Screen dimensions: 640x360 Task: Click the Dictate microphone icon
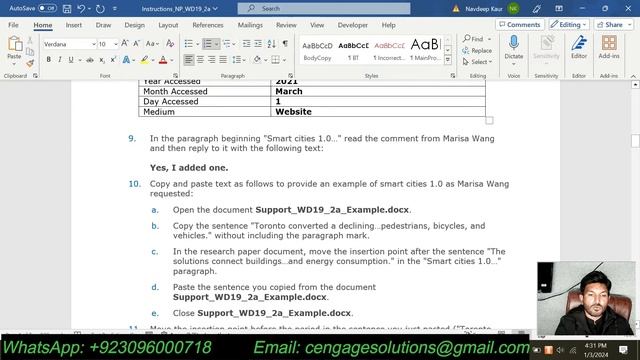(x=513, y=43)
